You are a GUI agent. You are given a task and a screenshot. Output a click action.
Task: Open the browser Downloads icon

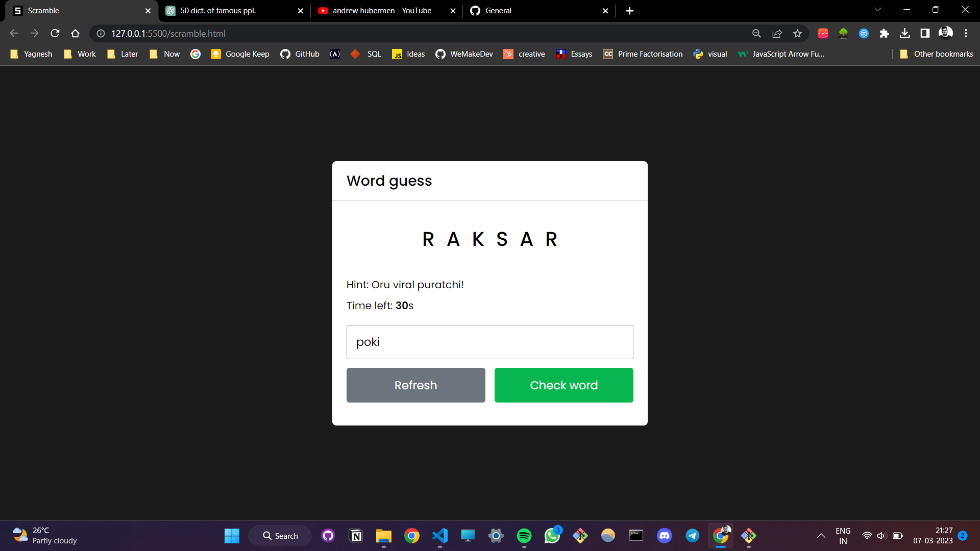905,33
